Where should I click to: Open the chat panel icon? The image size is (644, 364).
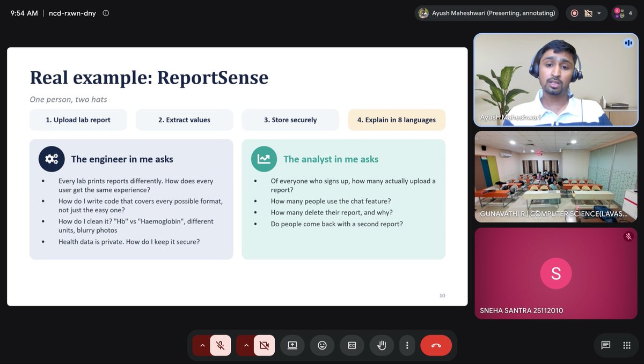[x=606, y=345]
